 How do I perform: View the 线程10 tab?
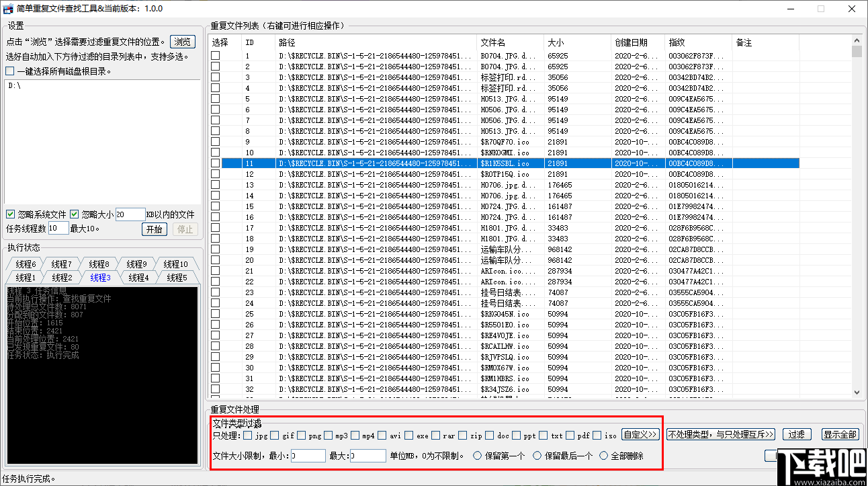(175, 264)
